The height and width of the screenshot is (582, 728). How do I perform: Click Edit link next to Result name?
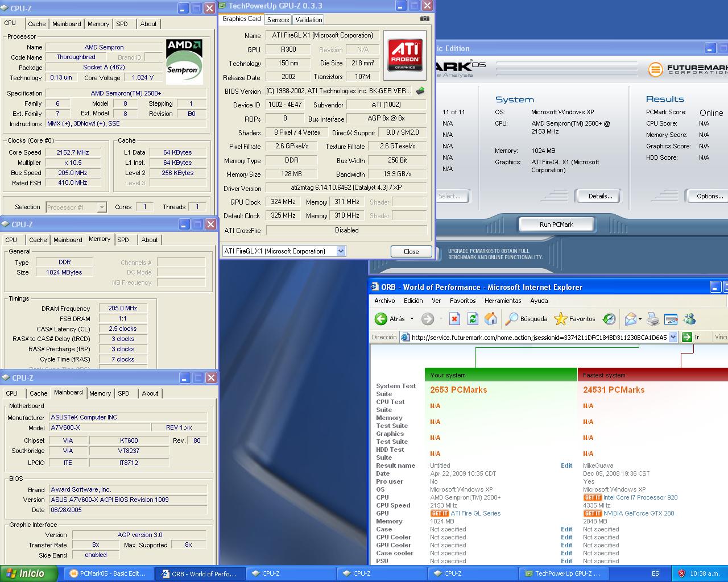click(566, 465)
